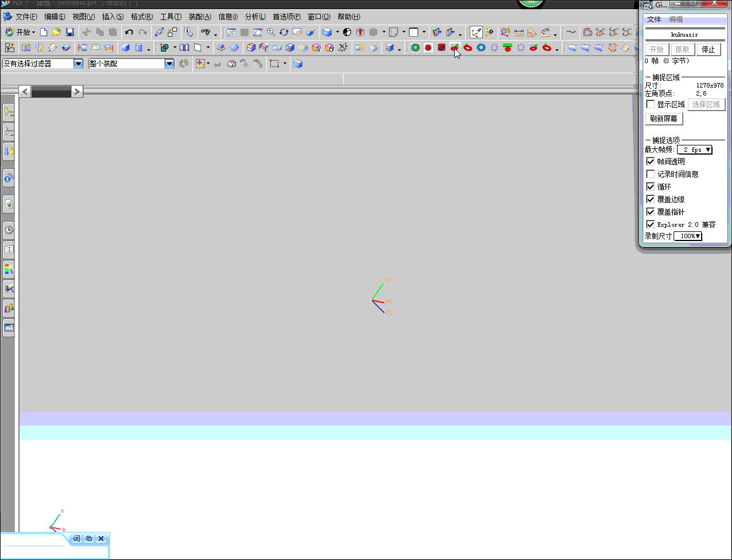
Task: Open the 编辑(E) menu in NX
Action: (x=55, y=17)
